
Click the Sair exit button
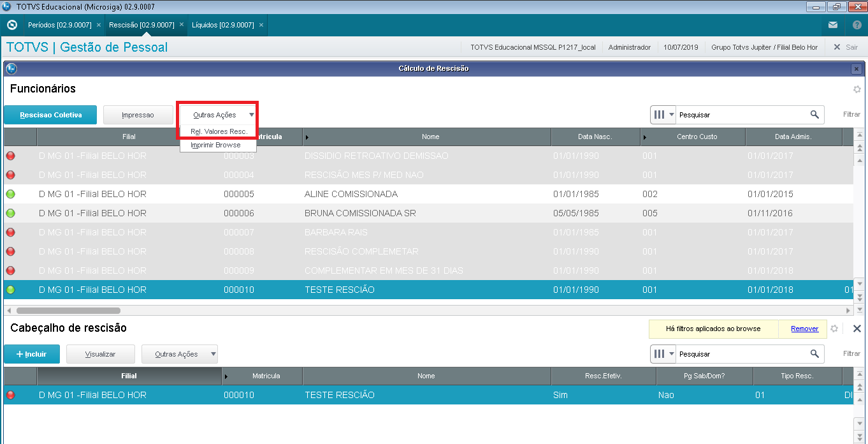click(846, 47)
